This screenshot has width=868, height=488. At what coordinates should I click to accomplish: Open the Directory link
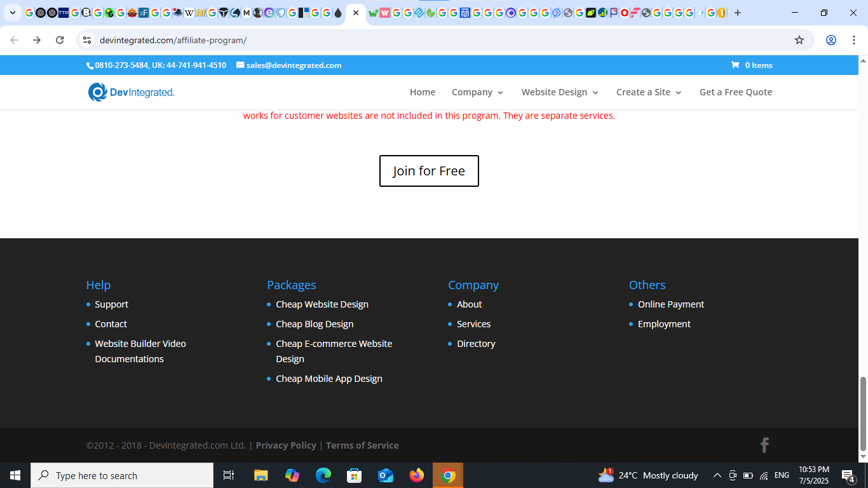point(476,344)
